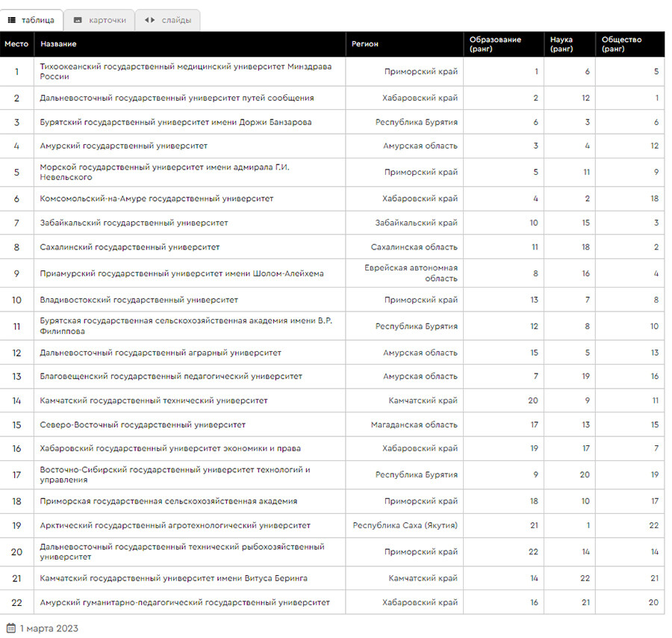The height and width of the screenshot is (638, 672).
Task: Click Благовещенский государственный педагогический университет
Action: click(171, 377)
